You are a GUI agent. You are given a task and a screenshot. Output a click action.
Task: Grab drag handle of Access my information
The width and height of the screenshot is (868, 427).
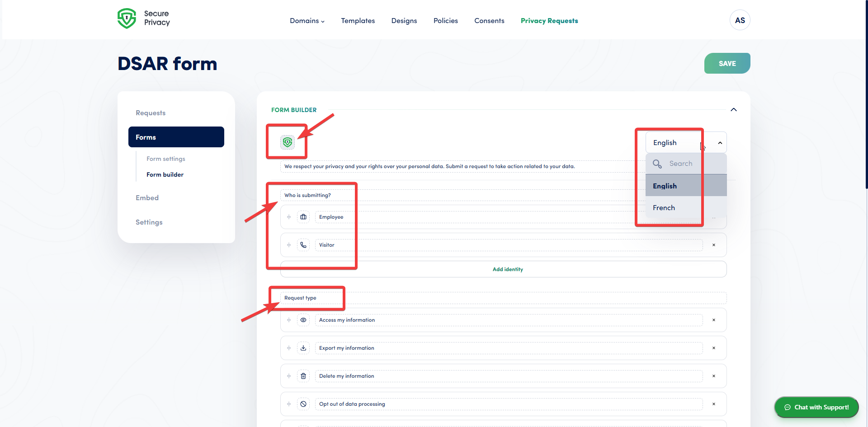pyautogui.click(x=289, y=320)
